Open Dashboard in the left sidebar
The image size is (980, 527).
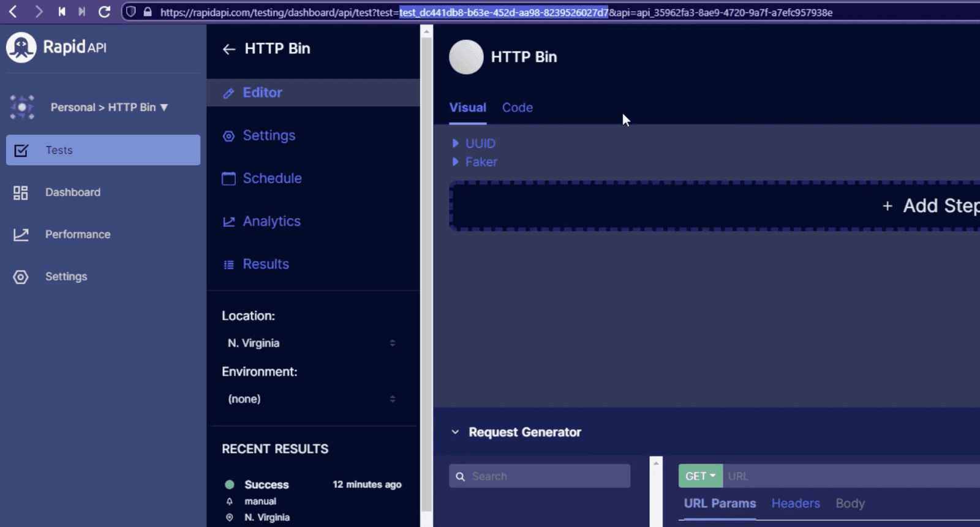tap(72, 192)
